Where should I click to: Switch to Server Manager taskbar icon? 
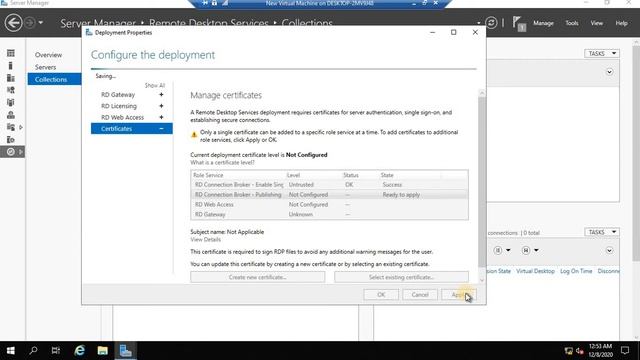tap(125, 351)
